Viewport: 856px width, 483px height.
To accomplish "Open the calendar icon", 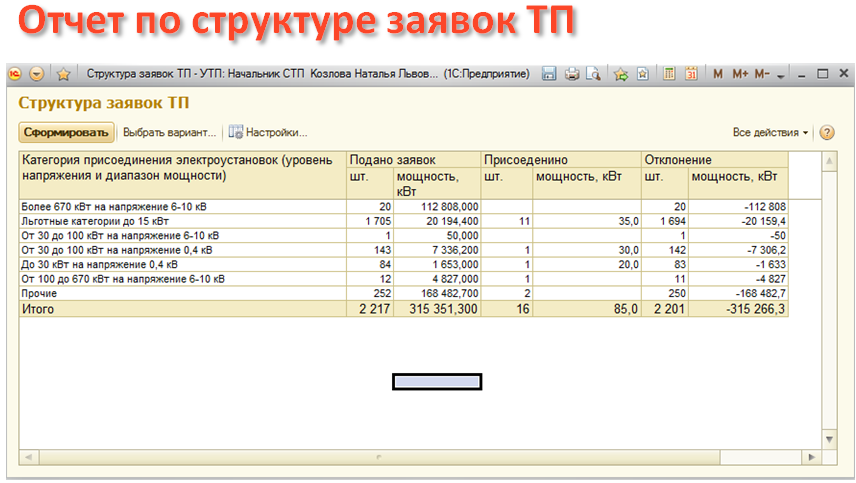I will point(691,74).
